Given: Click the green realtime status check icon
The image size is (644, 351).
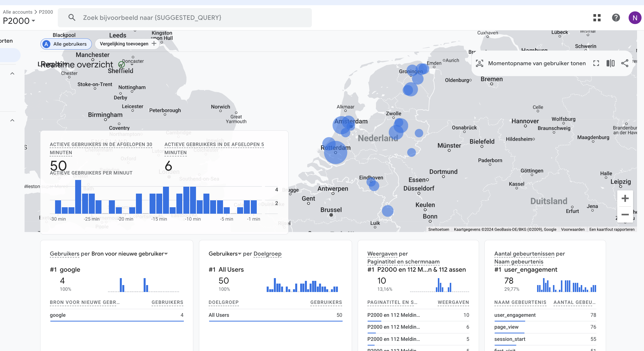Looking at the screenshot, I should [x=122, y=65].
